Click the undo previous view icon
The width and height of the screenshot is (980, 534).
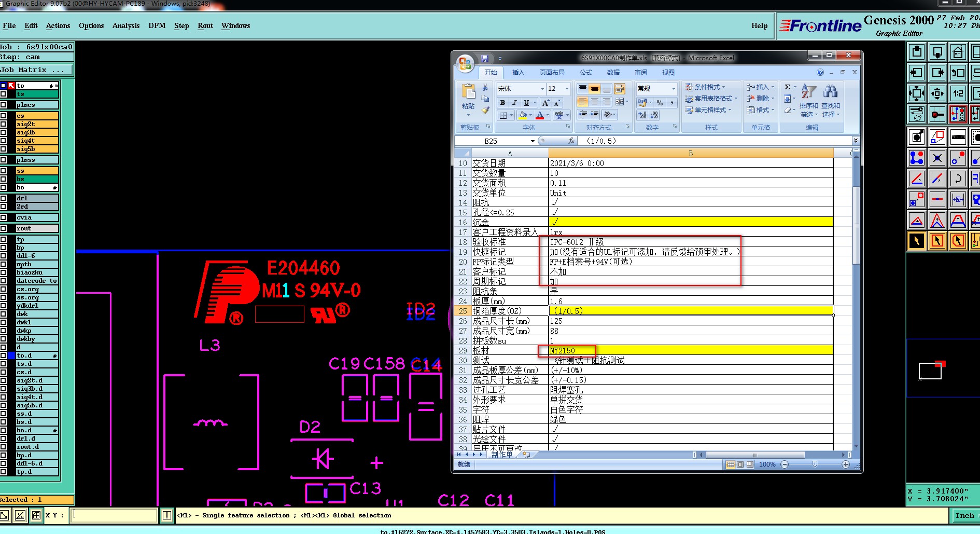(x=958, y=73)
